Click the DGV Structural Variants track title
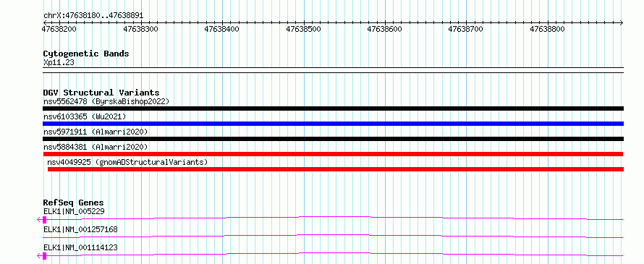Screen dimensions: 644x264 pyautogui.click(x=101, y=93)
